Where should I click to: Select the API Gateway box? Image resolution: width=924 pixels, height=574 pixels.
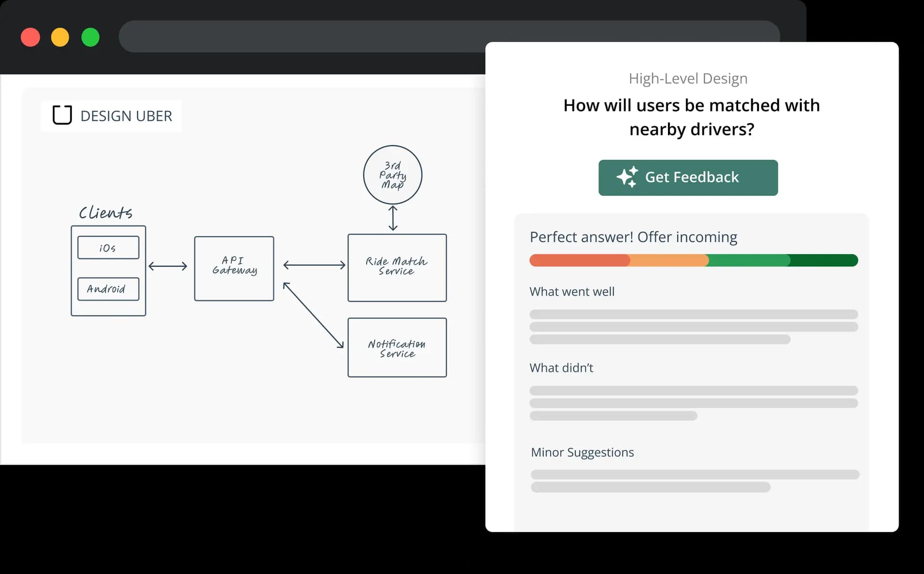(234, 268)
